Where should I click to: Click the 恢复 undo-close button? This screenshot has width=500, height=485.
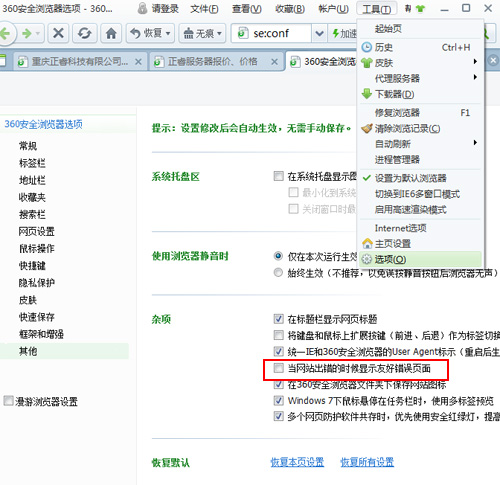(147, 33)
